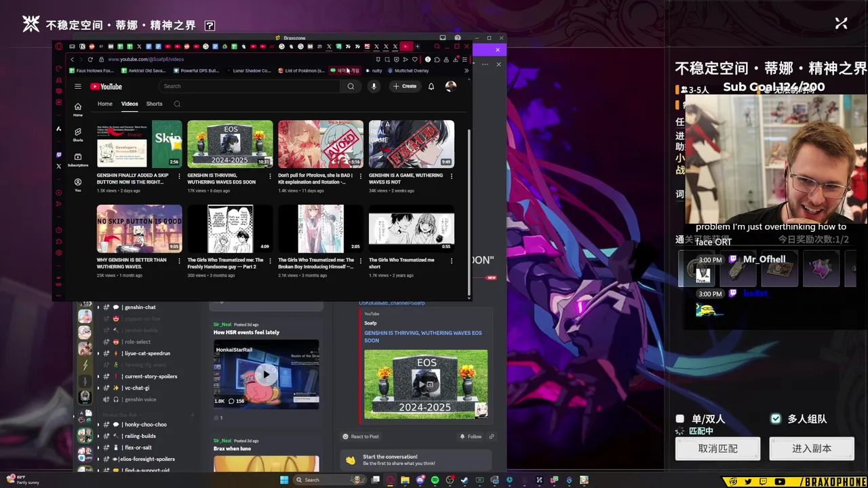Expand liyue-cat-speedrun channel arrow
Viewport: 868px width, 488px height.
[98, 353]
